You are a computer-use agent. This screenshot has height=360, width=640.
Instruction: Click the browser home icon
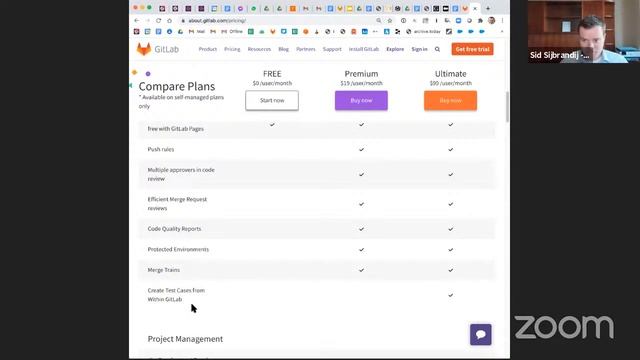[169, 20]
